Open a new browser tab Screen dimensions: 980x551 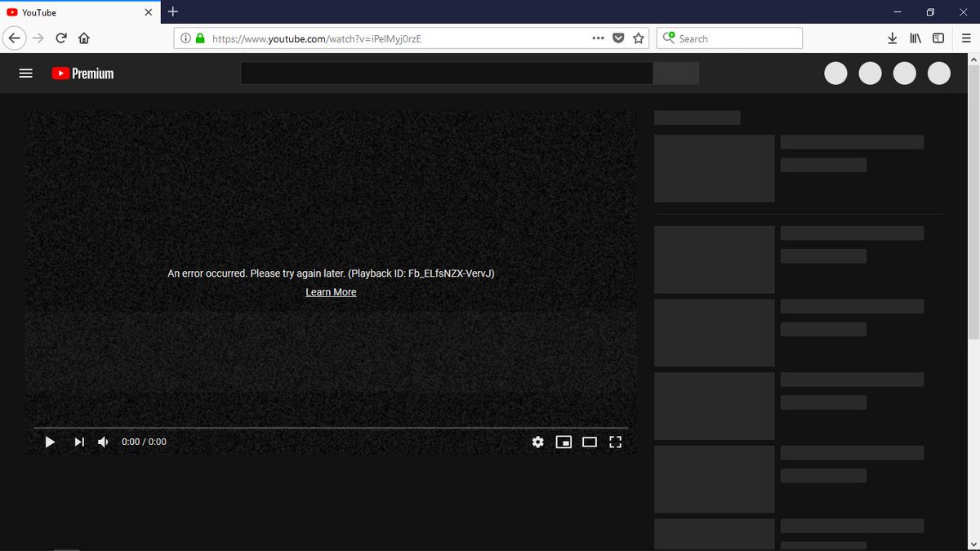pos(172,12)
